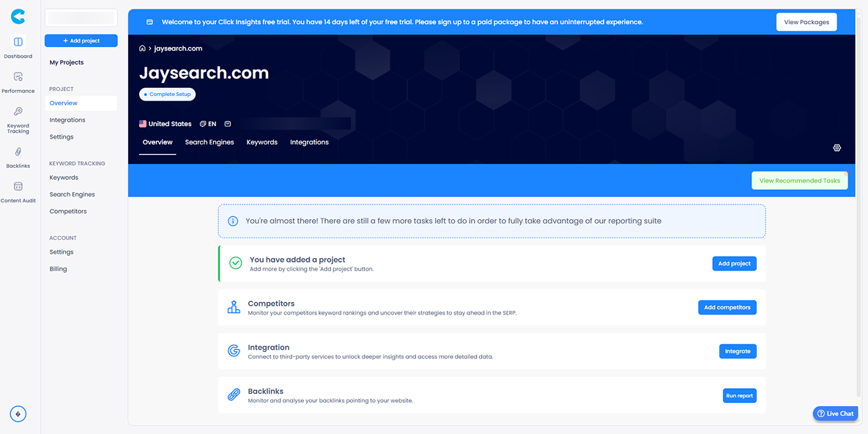Click the EN language icon
The image size is (868, 434).
coord(203,124)
